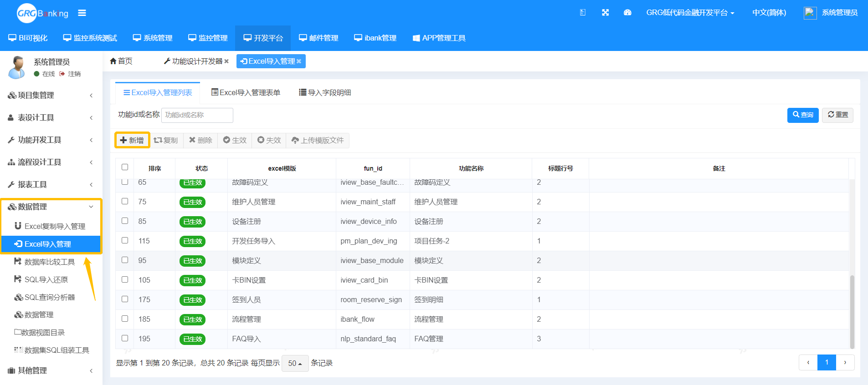The width and height of the screenshot is (868, 385).
Task: Open 邮件管理 top menu
Action: click(318, 38)
